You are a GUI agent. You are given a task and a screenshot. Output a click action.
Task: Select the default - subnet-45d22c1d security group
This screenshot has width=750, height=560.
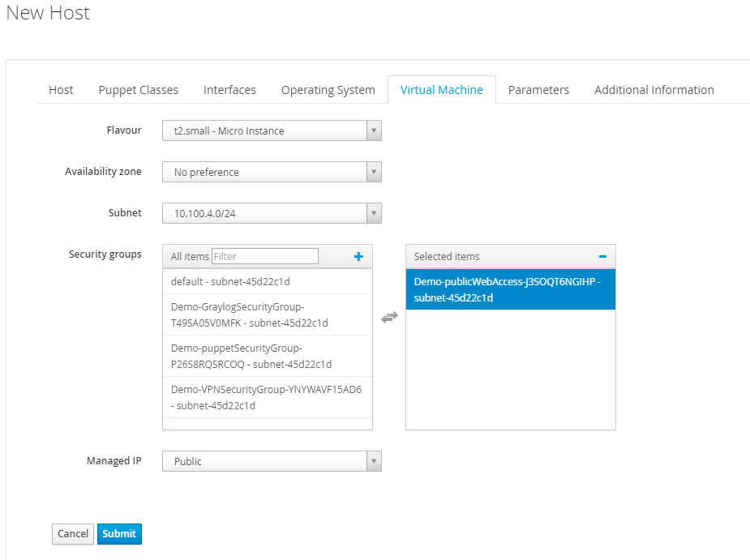point(268,282)
